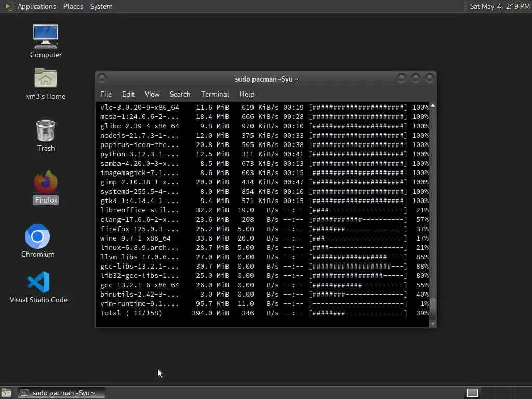The image size is (532, 399).
Task: Click the show desktop icon in the bottom panel
Action: click(6, 393)
